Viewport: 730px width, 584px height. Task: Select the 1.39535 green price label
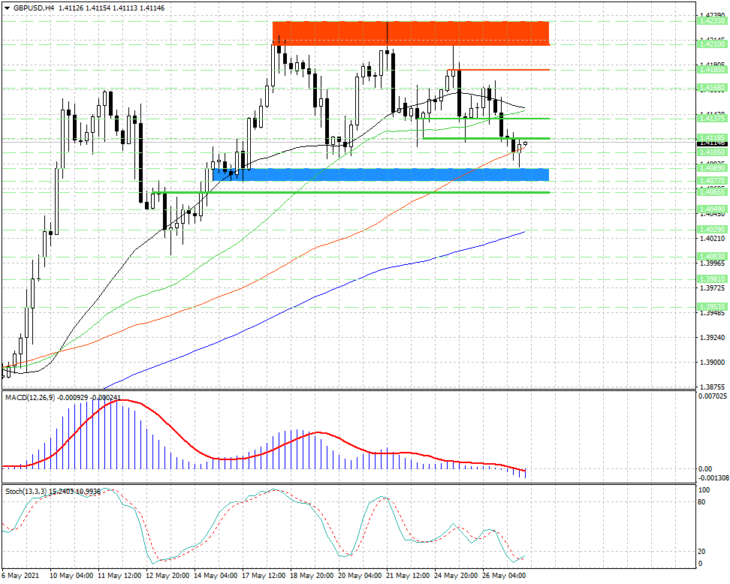point(712,307)
